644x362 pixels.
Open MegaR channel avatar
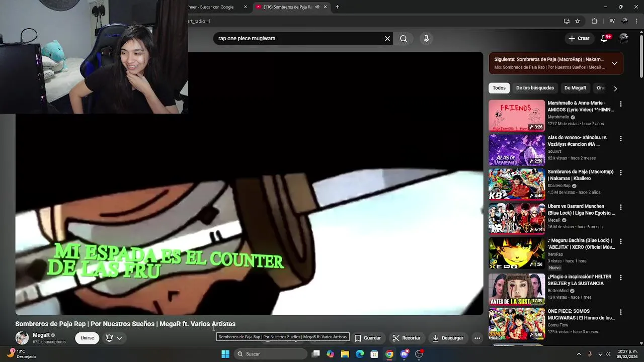click(22, 338)
